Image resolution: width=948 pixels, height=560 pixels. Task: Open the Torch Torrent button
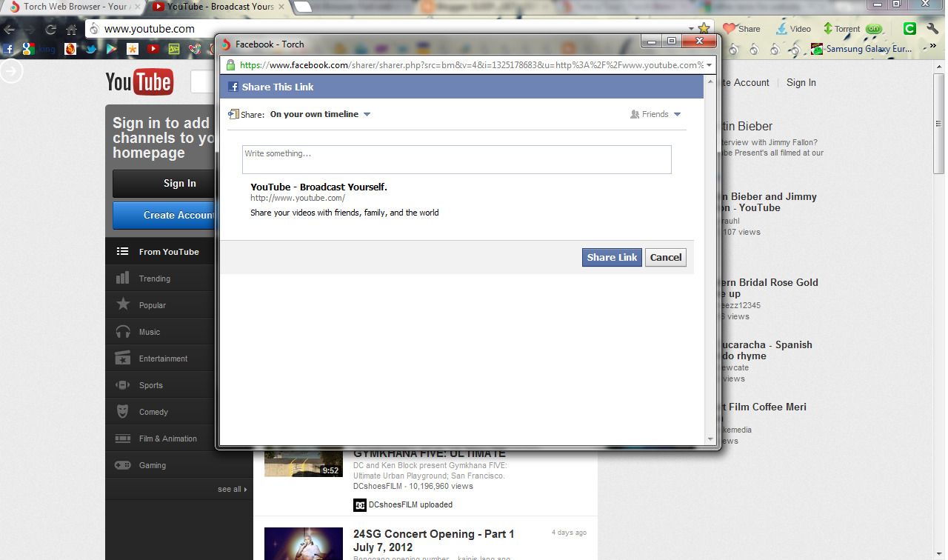tap(841, 29)
